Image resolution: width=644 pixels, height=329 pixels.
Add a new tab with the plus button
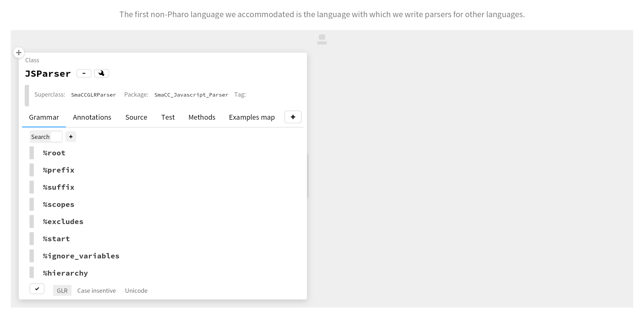pyautogui.click(x=293, y=117)
